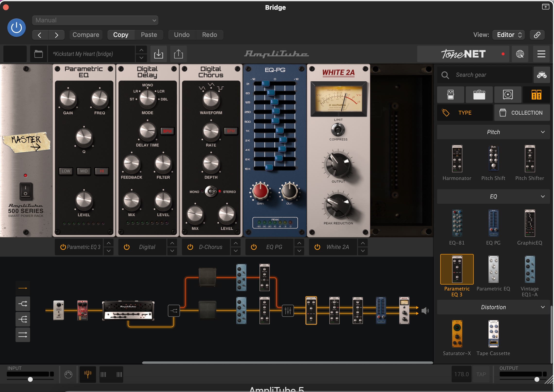Click the amp head in signal chain
Image resolution: width=554 pixels, height=392 pixels.
(x=128, y=311)
